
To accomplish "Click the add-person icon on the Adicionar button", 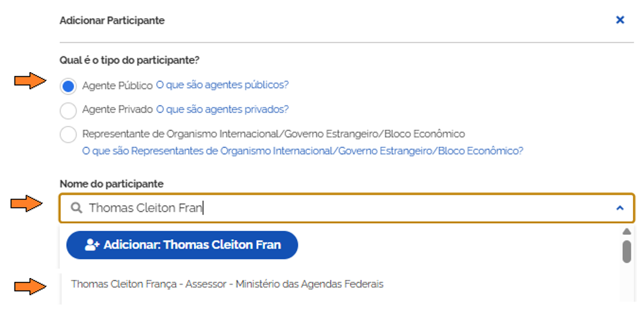I will 92,245.
